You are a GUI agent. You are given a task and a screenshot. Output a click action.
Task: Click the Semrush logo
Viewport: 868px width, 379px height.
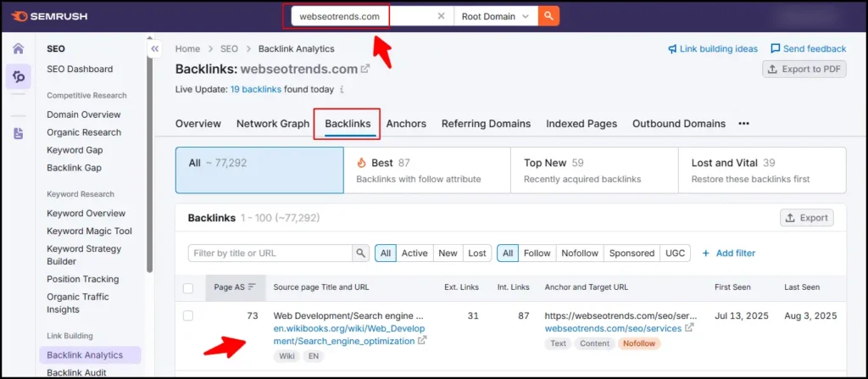pyautogui.click(x=48, y=17)
